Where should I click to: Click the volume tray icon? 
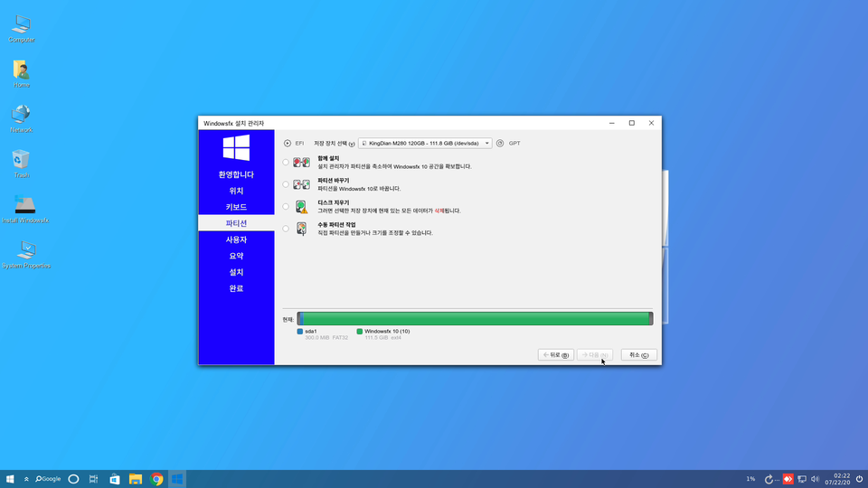pyautogui.click(x=815, y=479)
